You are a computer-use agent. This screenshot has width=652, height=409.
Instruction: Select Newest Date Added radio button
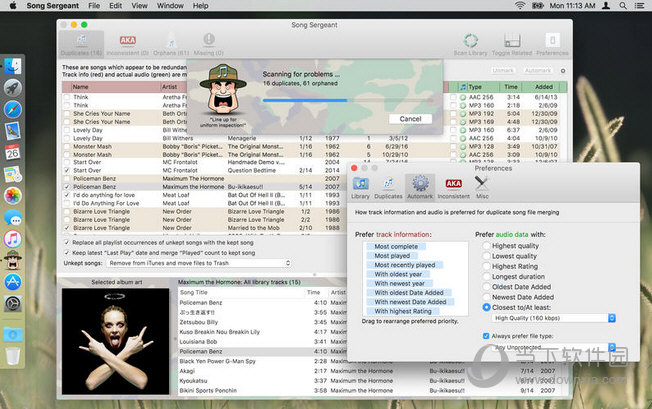tap(486, 297)
